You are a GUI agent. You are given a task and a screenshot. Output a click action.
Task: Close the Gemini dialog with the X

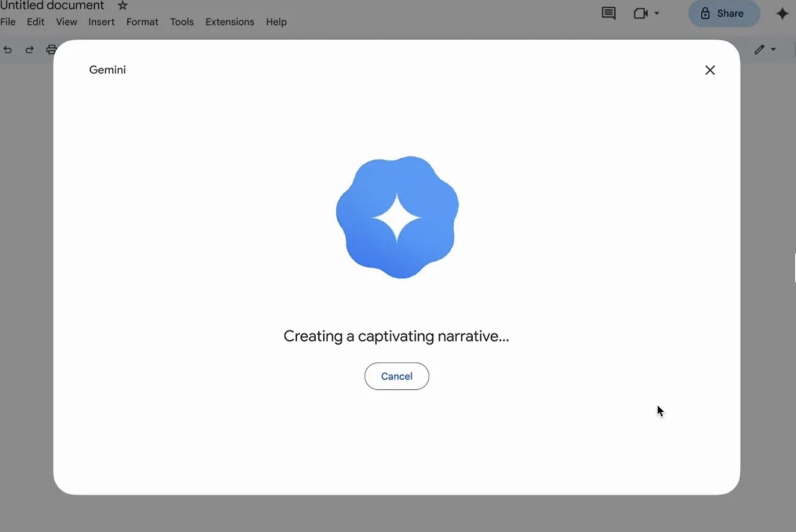coord(710,70)
